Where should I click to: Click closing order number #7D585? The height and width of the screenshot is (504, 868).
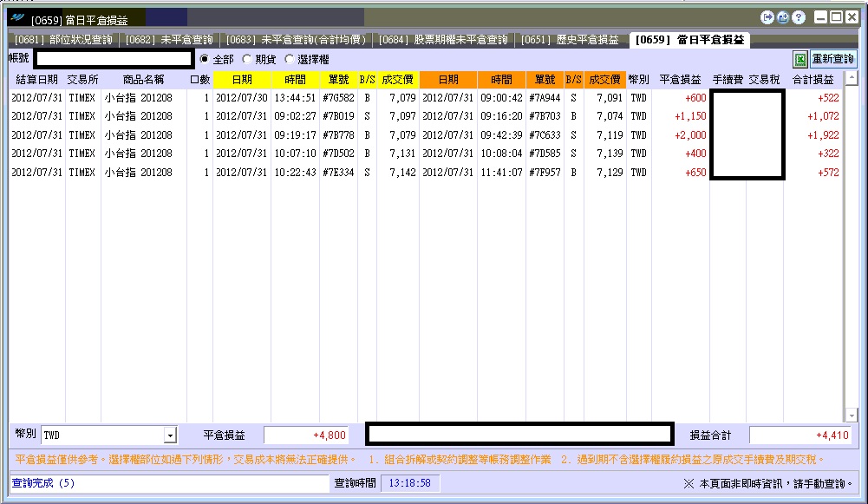click(545, 154)
